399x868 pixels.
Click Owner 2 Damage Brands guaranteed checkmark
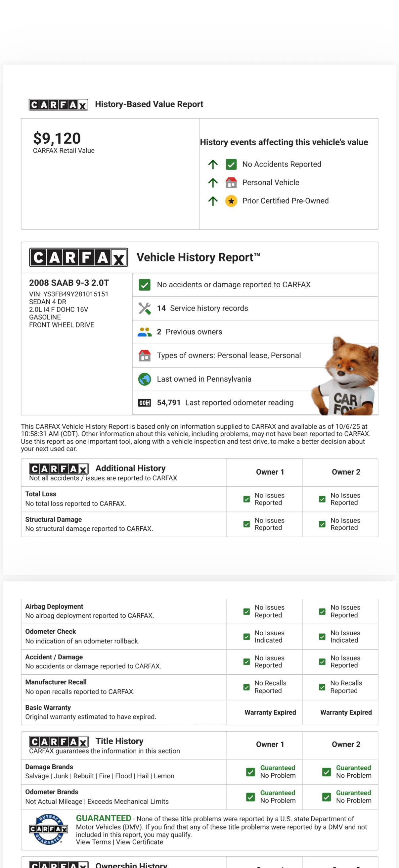point(326,772)
